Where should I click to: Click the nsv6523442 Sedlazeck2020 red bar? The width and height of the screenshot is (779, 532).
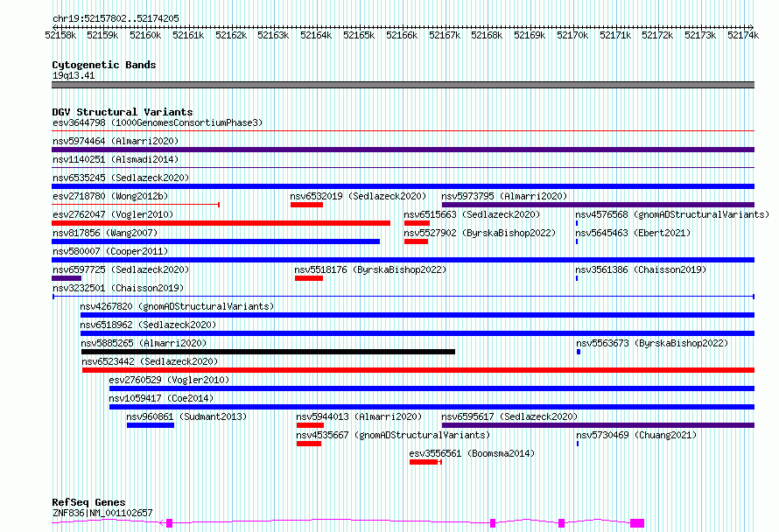[418, 370]
